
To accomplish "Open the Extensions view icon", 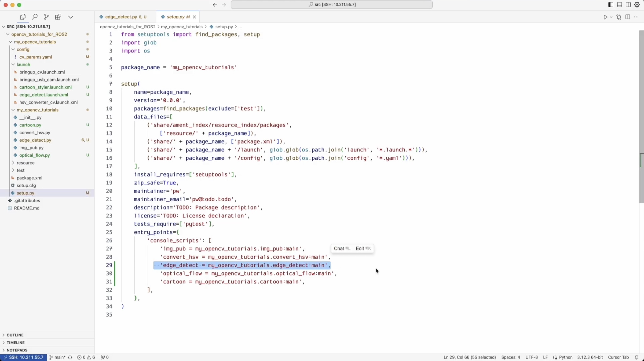I will click(58, 17).
